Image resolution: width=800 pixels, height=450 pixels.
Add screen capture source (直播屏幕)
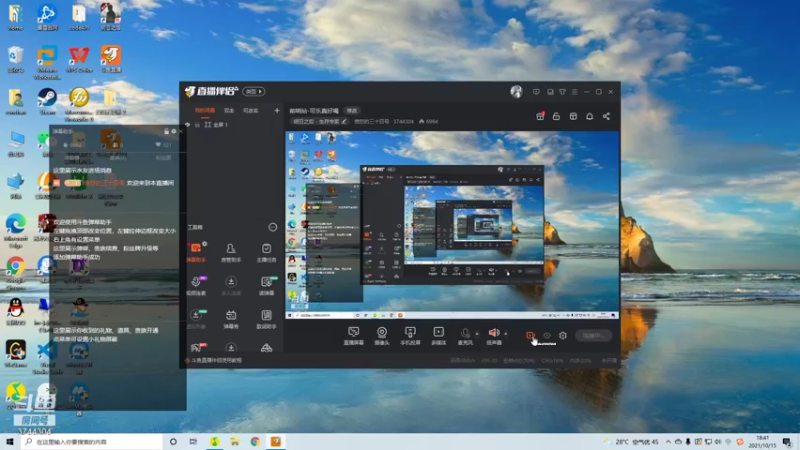point(354,336)
